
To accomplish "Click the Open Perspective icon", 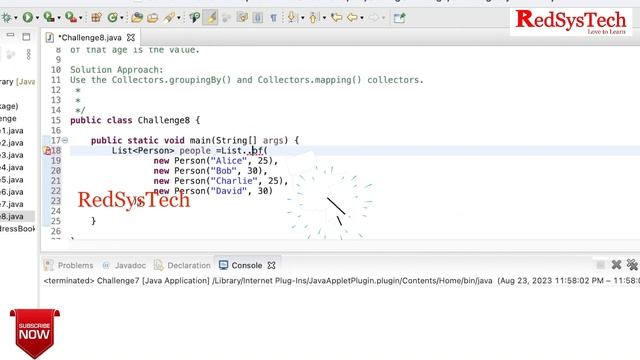I will tap(400, 18).
